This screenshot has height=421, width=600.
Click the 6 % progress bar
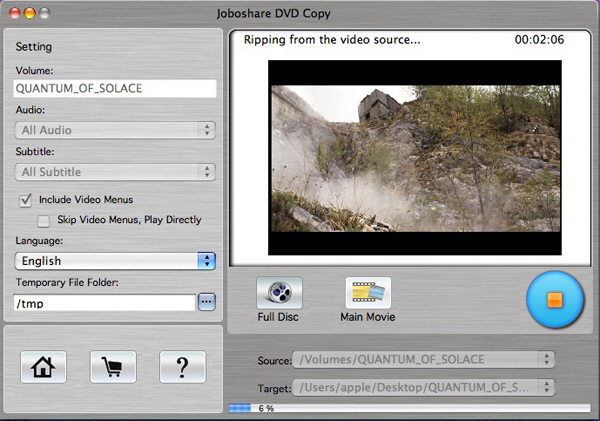pos(409,408)
